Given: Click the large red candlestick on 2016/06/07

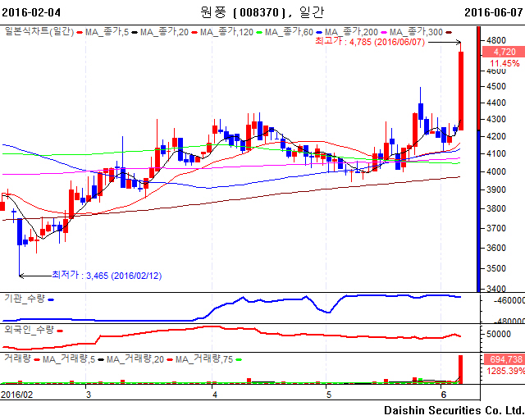Looking at the screenshot, I should coord(461,91).
